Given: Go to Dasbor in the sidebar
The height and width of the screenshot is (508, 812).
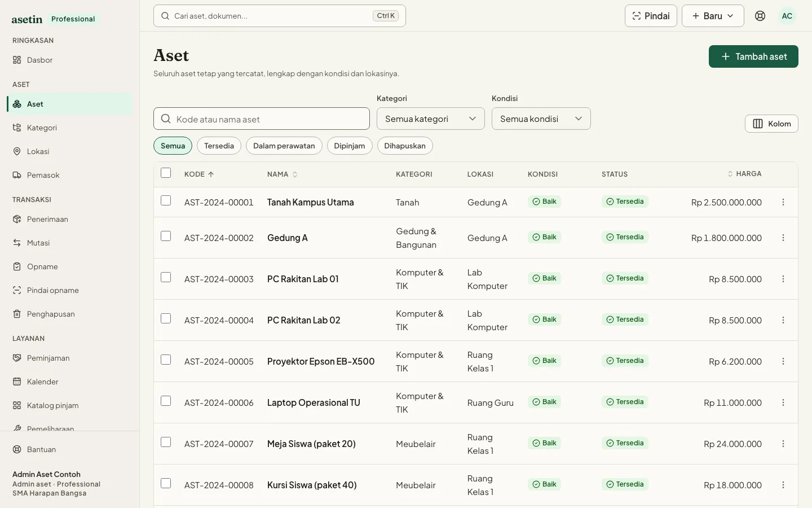Looking at the screenshot, I should click(70, 60).
